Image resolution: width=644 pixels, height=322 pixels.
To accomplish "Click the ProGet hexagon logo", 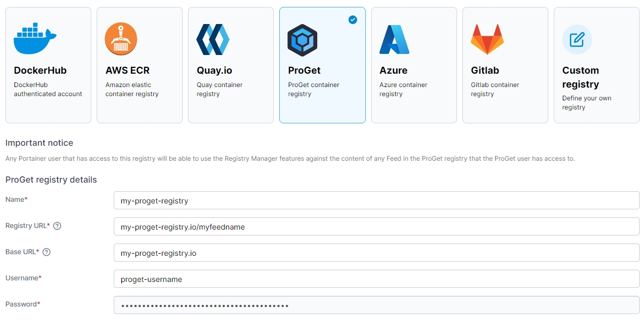I will pos(302,40).
